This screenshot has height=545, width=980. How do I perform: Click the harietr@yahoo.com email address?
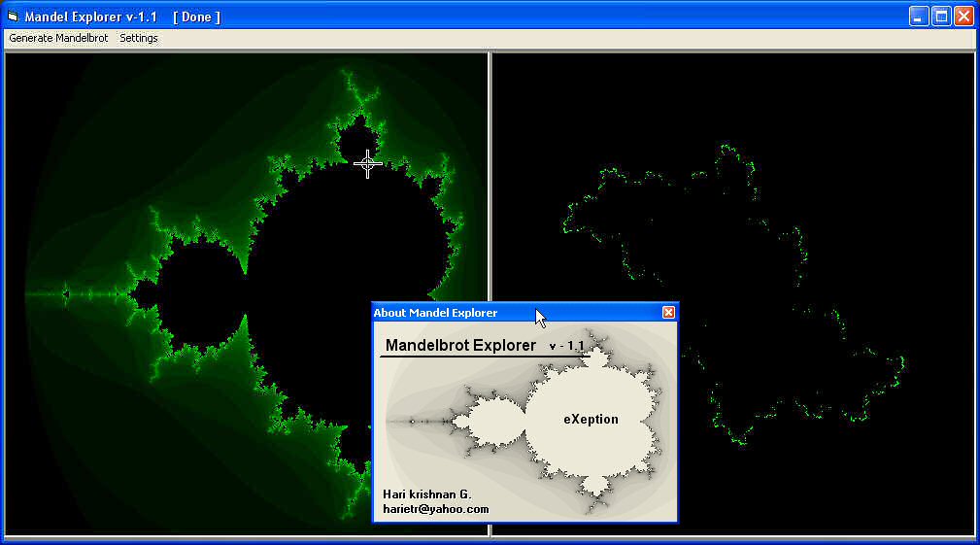click(x=436, y=509)
